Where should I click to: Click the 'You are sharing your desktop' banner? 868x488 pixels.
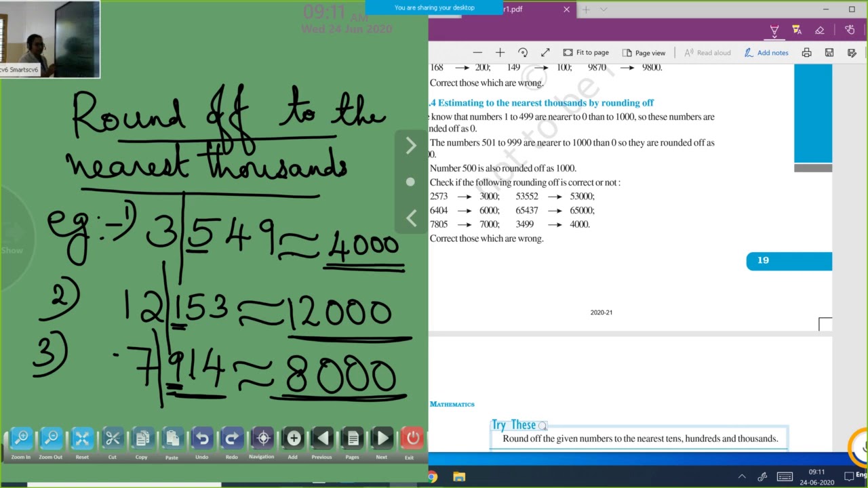pos(434,7)
